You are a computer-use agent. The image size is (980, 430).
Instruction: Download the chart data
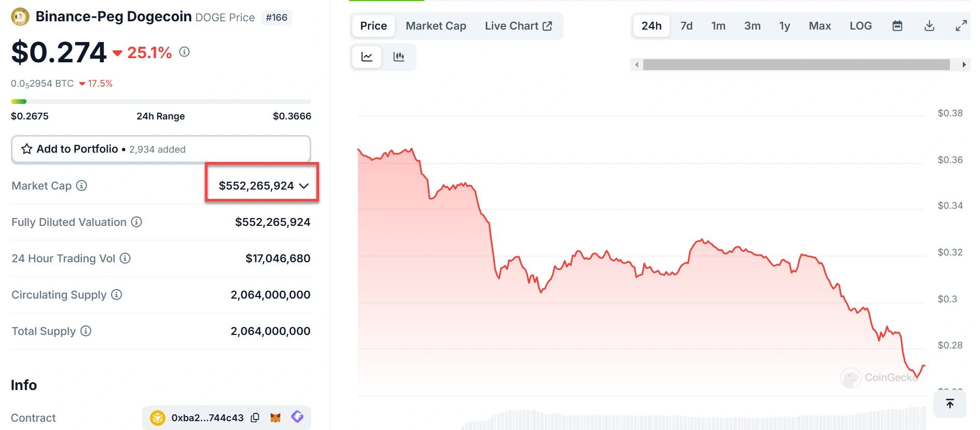click(929, 26)
